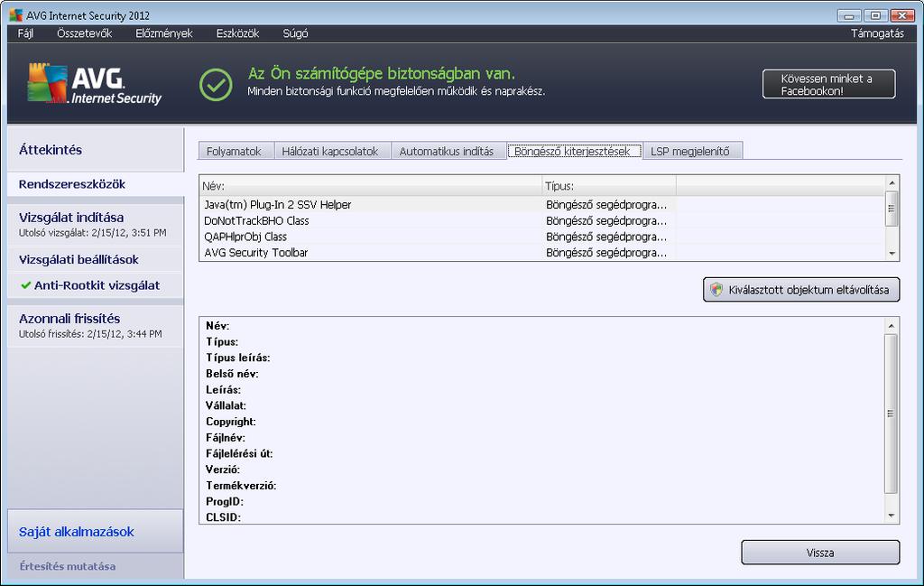
Task: Click shield icon on Kiválasztott objektum eltávolítása
Action: click(716, 290)
